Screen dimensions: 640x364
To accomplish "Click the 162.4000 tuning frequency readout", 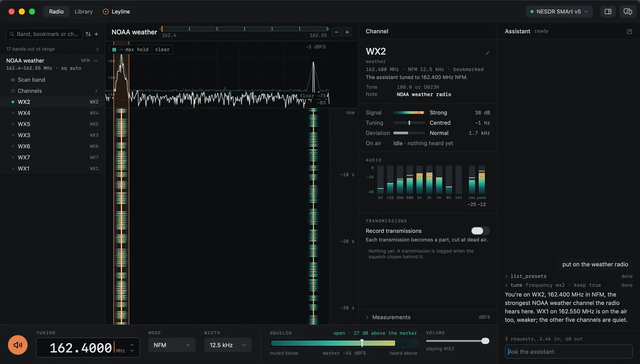I will pos(80,348).
